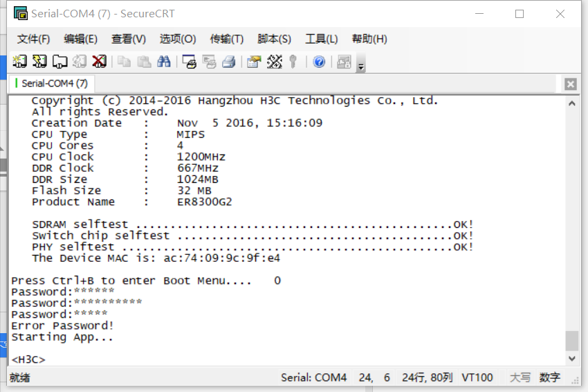
Task: Click 'Serial: COM4' in status bar
Action: click(314, 377)
